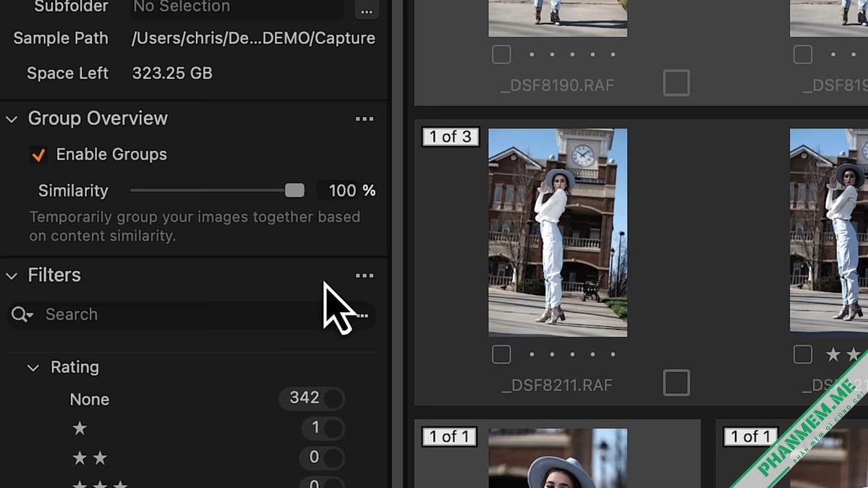Click the color tag box beside _DSF8190.RAF

coord(676,83)
